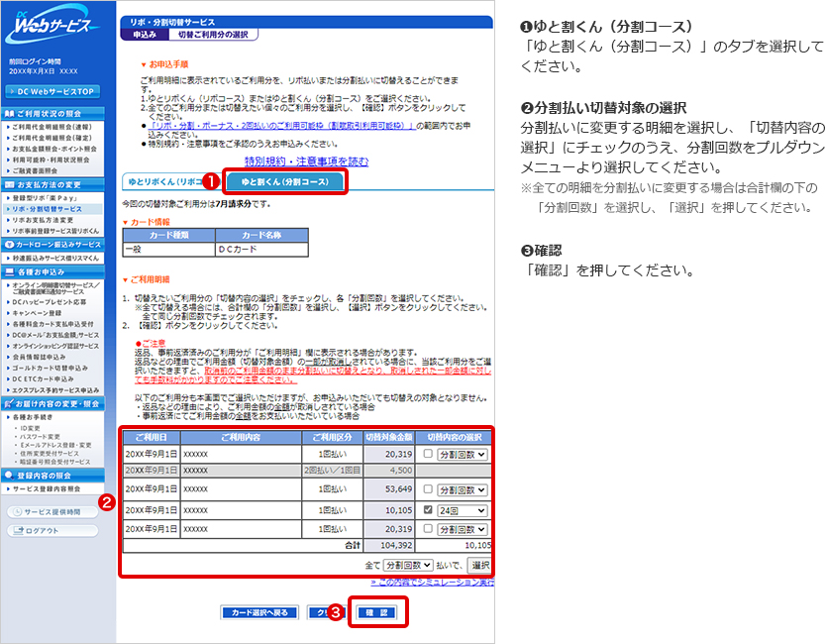
Task: Check the first 20,319 row checkbox
Action: 427,454
